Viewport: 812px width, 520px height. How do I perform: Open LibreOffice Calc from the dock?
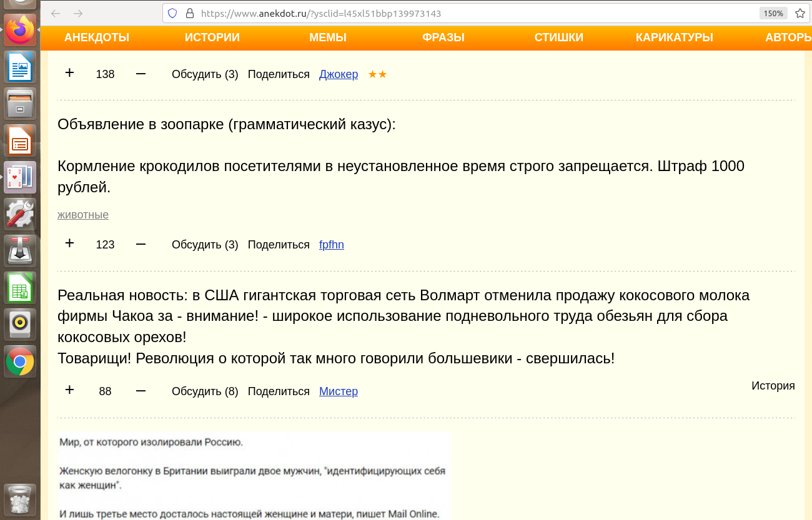click(20, 287)
